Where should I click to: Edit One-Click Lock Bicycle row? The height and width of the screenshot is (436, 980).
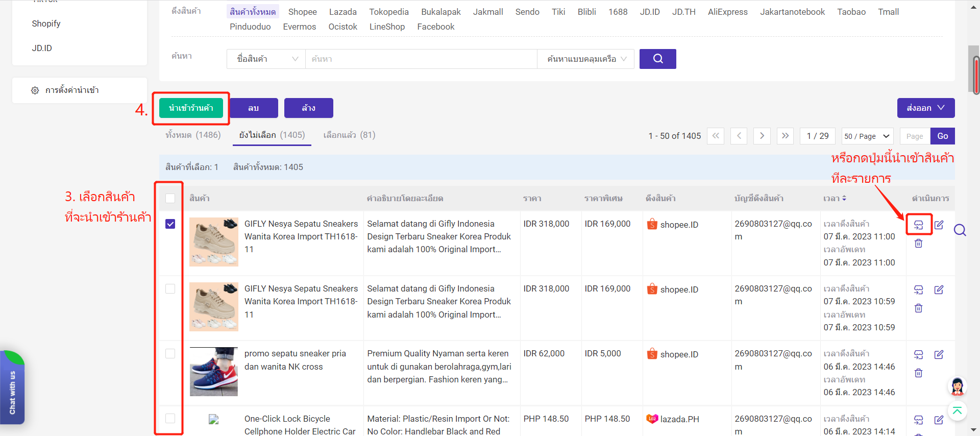click(939, 420)
